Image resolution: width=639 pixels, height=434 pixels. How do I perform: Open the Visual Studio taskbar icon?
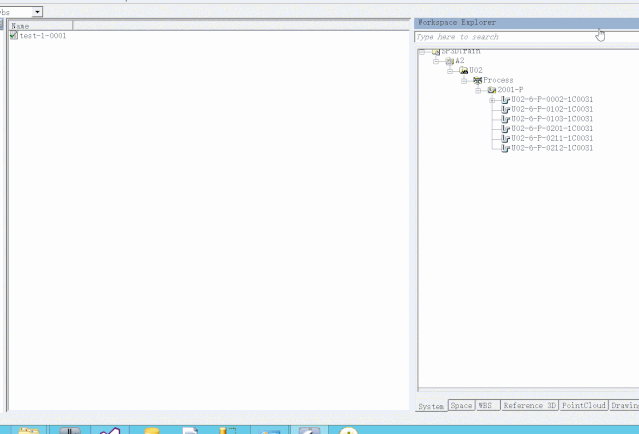pyautogui.click(x=110, y=430)
